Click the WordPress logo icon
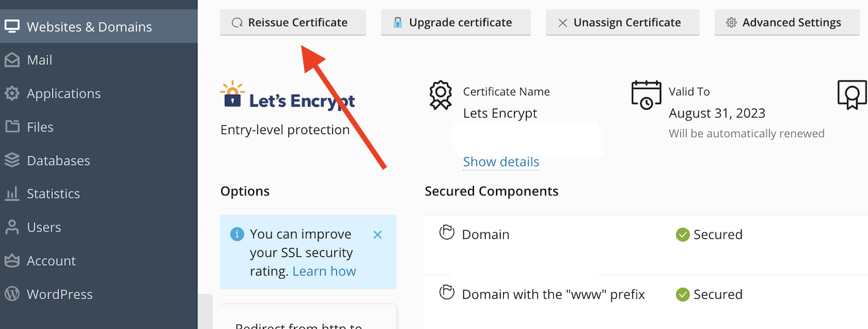 point(12,293)
